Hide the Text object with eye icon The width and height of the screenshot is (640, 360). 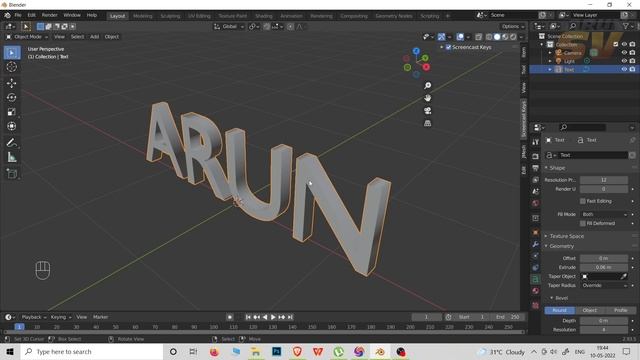pos(624,69)
